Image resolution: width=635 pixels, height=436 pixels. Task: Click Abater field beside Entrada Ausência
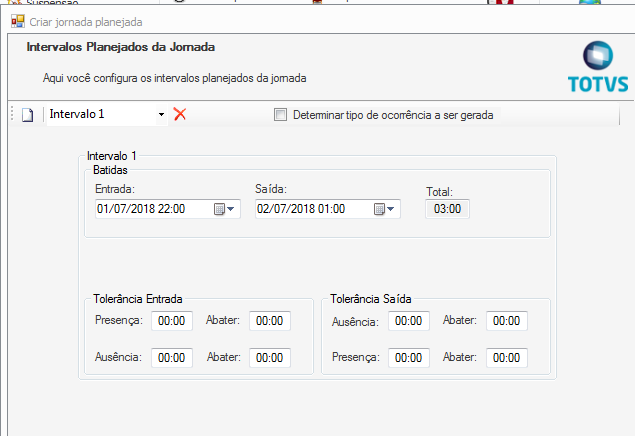[270, 358]
